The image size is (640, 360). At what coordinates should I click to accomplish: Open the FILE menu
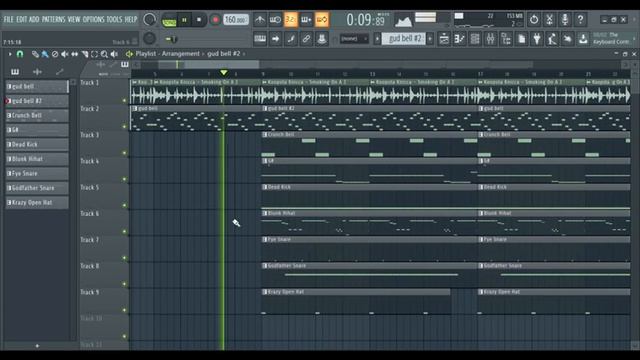click(9, 19)
